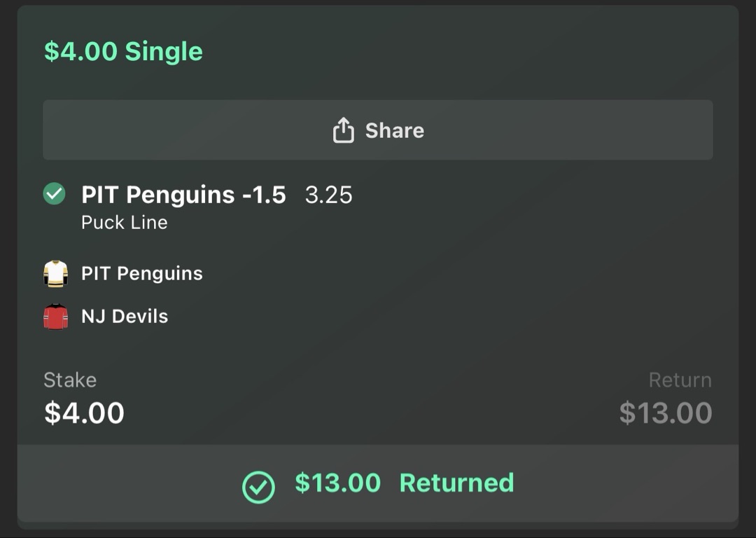Click the circled checkmark next to $13.00 Returned
This screenshot has width=756, height=538.
tap(260, 483)
